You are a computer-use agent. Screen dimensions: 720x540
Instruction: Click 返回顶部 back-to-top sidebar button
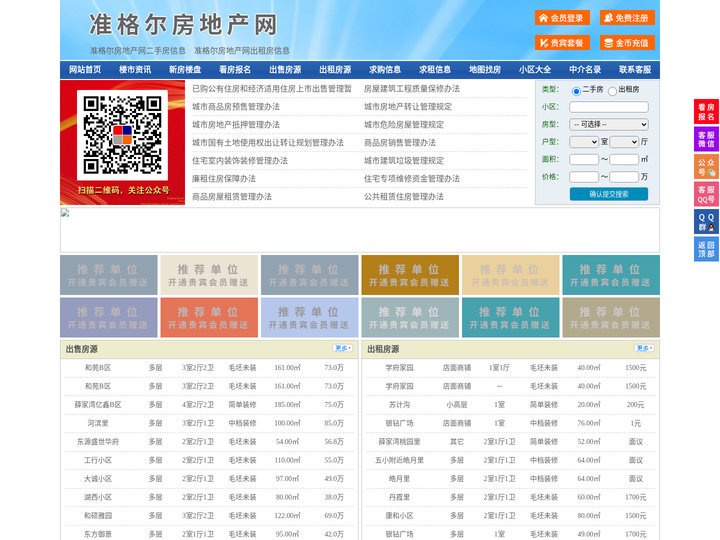(706, 249)
